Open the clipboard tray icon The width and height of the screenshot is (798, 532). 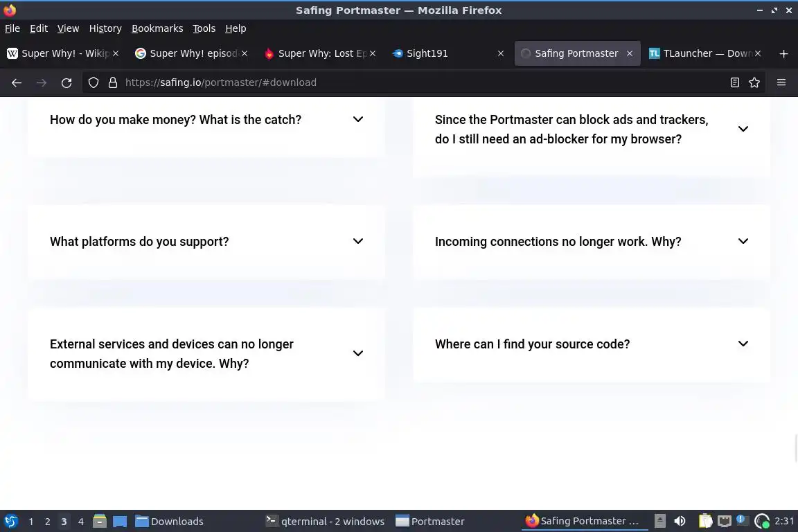[705, 521]
